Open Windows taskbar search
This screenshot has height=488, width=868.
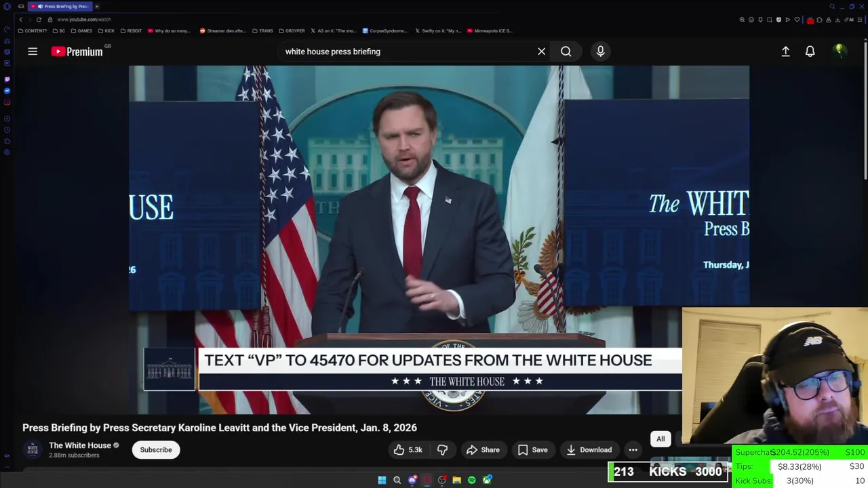point(397,480)
